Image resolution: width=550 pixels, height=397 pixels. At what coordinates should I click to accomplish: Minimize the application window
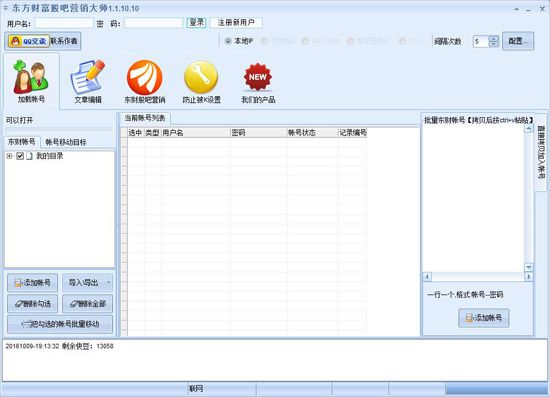528,10
